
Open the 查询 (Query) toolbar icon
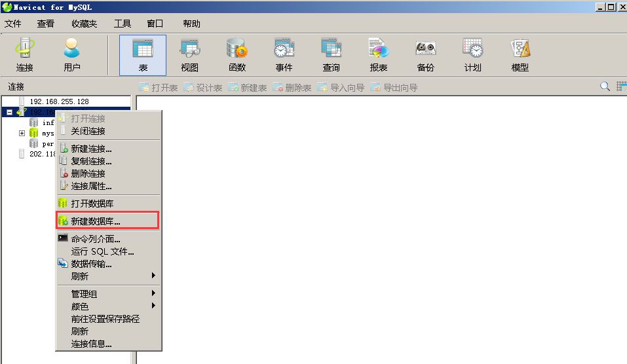tap(331, 55)
